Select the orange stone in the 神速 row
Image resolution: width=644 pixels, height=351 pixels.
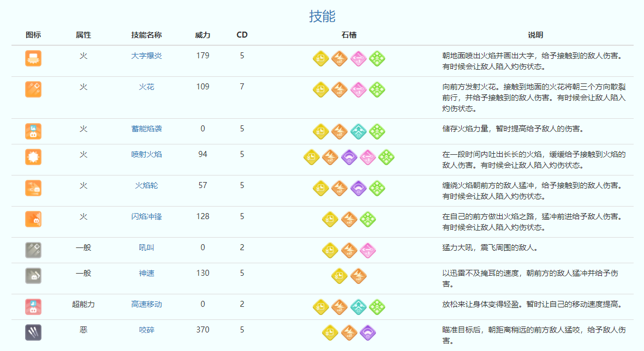(x=359, y=276)
